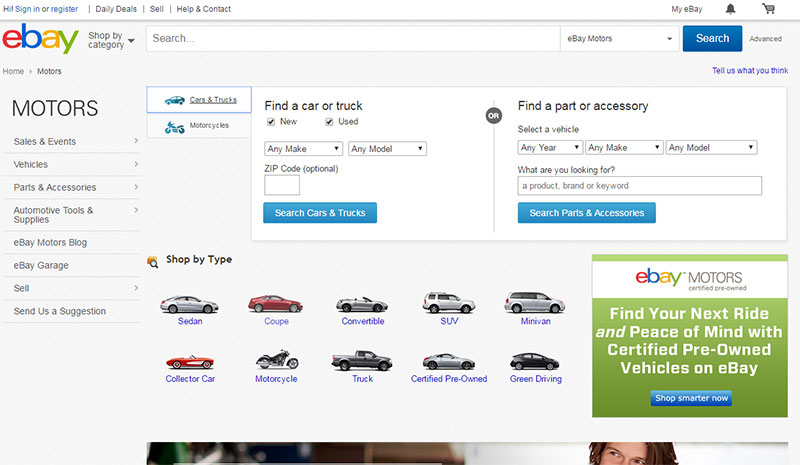This screenshot has height=465, width=800.
Task: Open Sell item in the sidebar
Action: click(x=71, y=288)
